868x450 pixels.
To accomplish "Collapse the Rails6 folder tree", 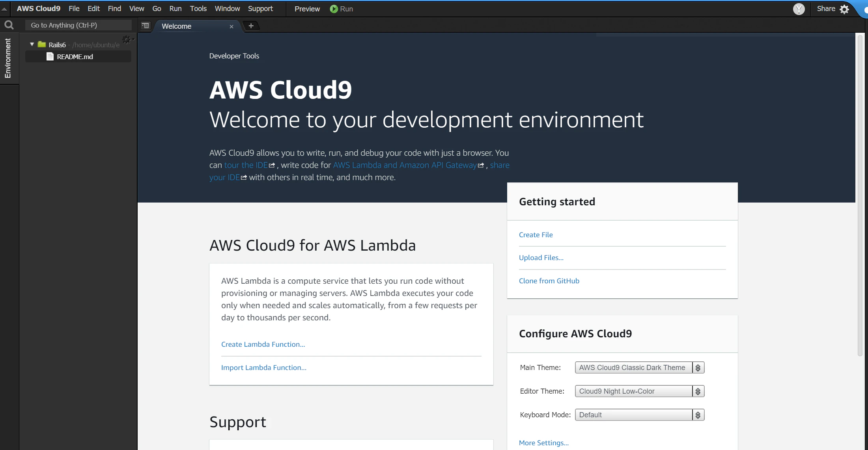I will pyautogui.click(x=32, y=45).
